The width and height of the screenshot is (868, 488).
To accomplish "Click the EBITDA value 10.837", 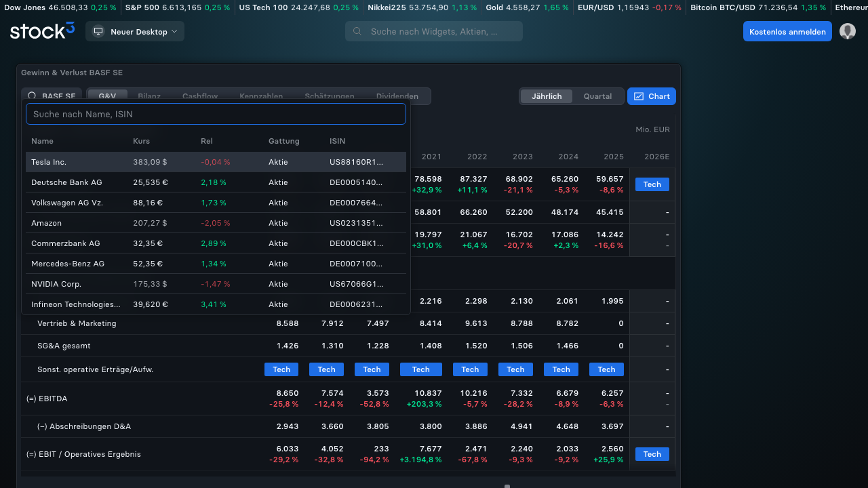I will 427,393.
